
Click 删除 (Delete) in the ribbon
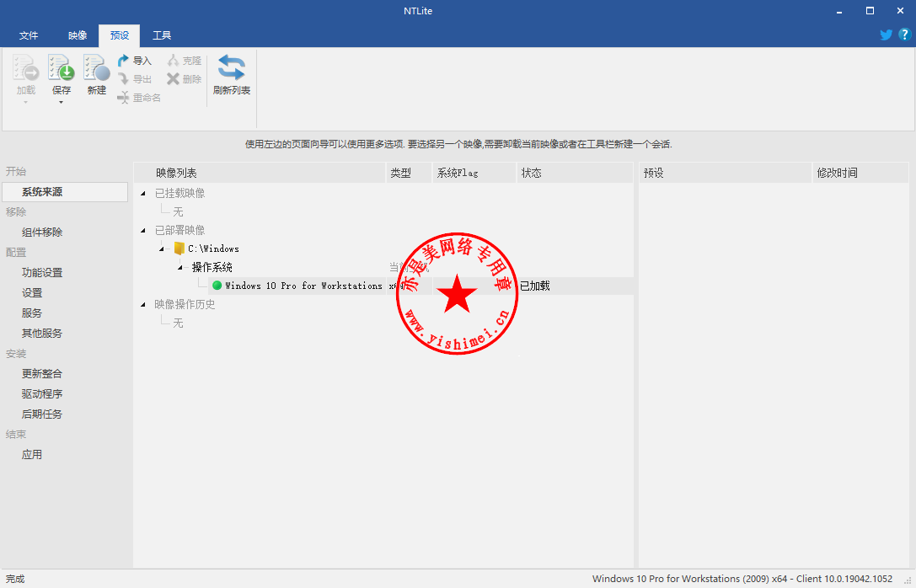[184, 79]
